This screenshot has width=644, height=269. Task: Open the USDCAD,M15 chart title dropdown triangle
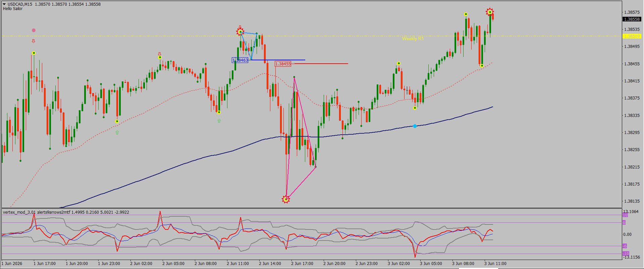pos(4,4)
